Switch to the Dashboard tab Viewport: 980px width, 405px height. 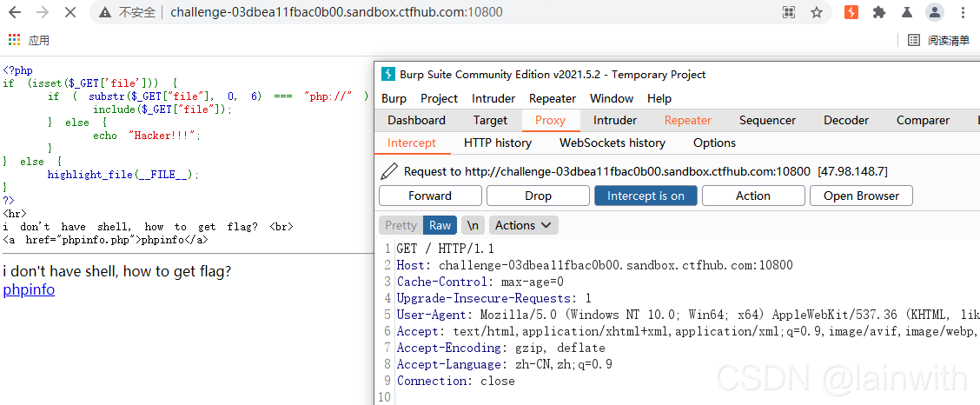tap(416, 120)
